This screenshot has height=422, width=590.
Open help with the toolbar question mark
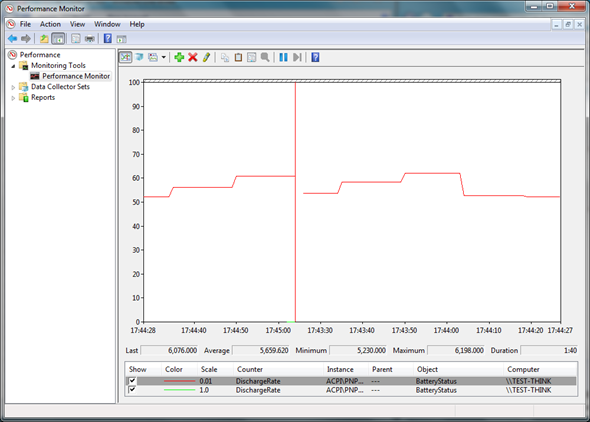tap(315, 57)
